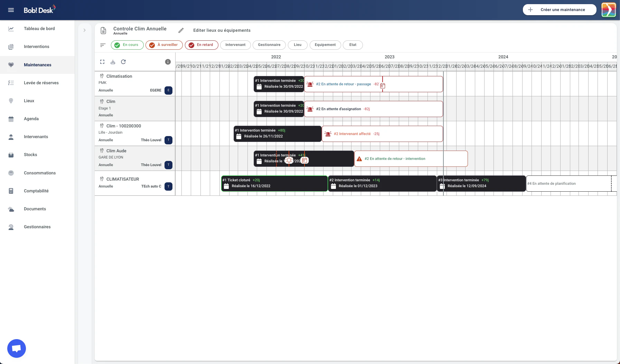
Task: Toggle the En cours status filter
Action: tap(127, 45)
